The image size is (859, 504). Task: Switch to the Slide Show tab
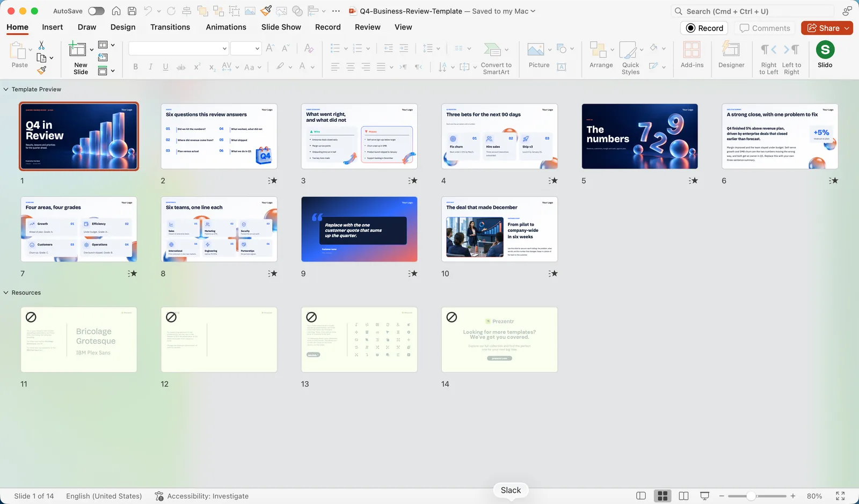point(281,27)
